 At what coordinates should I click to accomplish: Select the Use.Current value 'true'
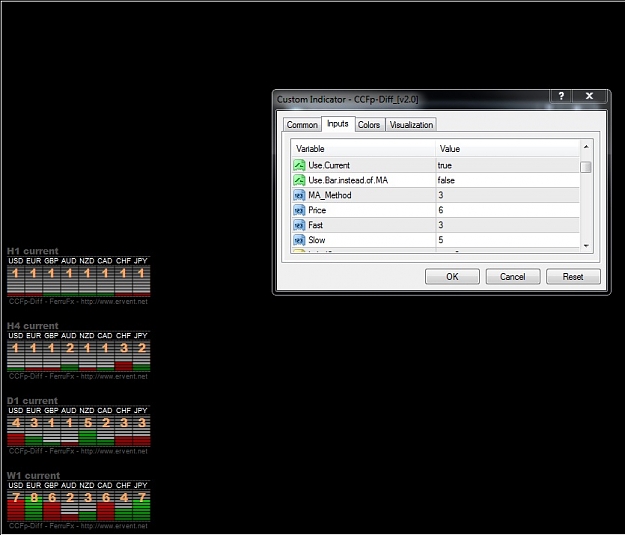click(444, 165)
